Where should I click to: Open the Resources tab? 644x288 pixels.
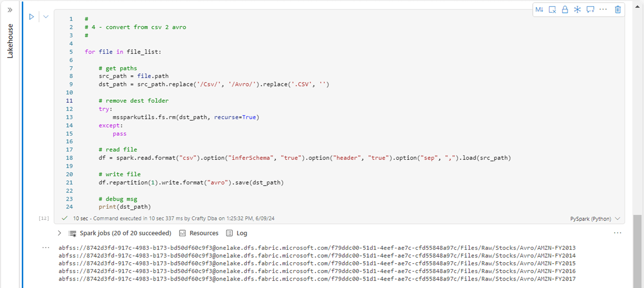[x=198, y=233]
